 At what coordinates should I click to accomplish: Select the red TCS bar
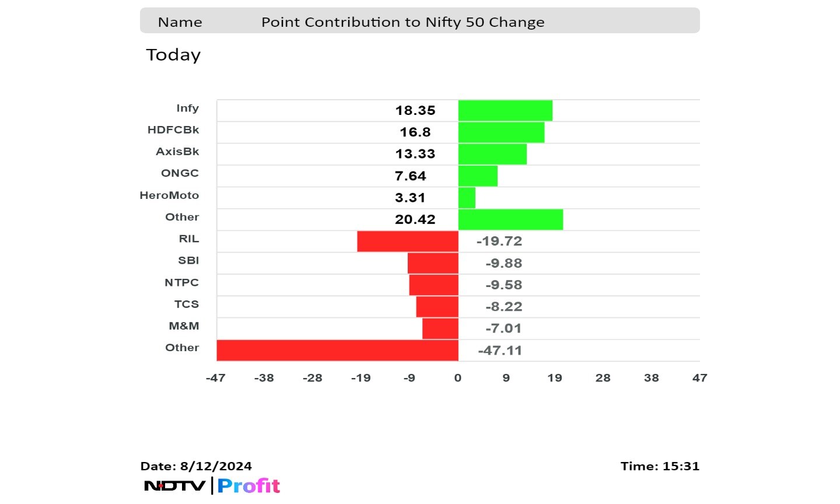[437, 307]
